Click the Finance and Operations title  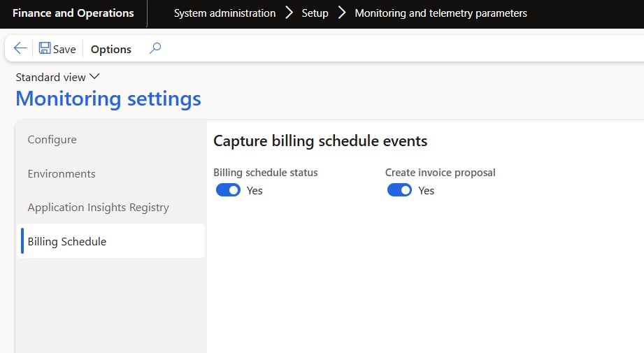pos(73,13)
